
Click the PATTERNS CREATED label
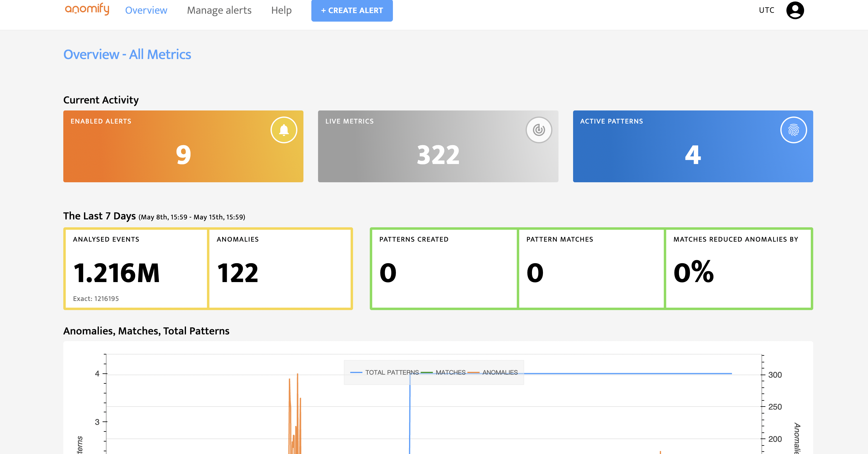coord(414,239)
